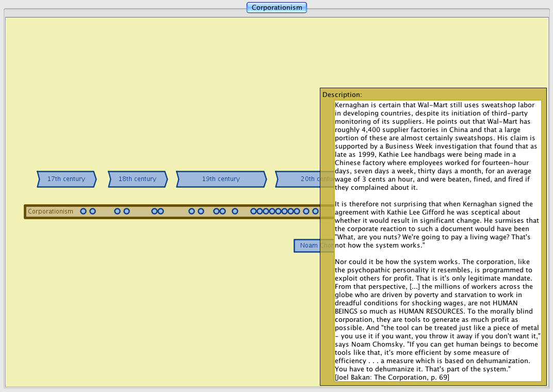
Task: Click the Corporationism tab at the top
Action: (x=276, y=7)
